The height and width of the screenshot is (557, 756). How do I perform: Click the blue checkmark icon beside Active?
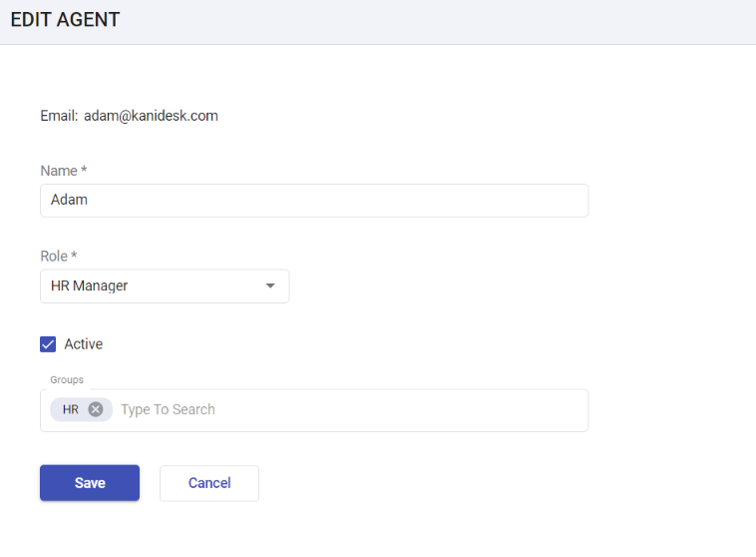click(x=48, y=344)
